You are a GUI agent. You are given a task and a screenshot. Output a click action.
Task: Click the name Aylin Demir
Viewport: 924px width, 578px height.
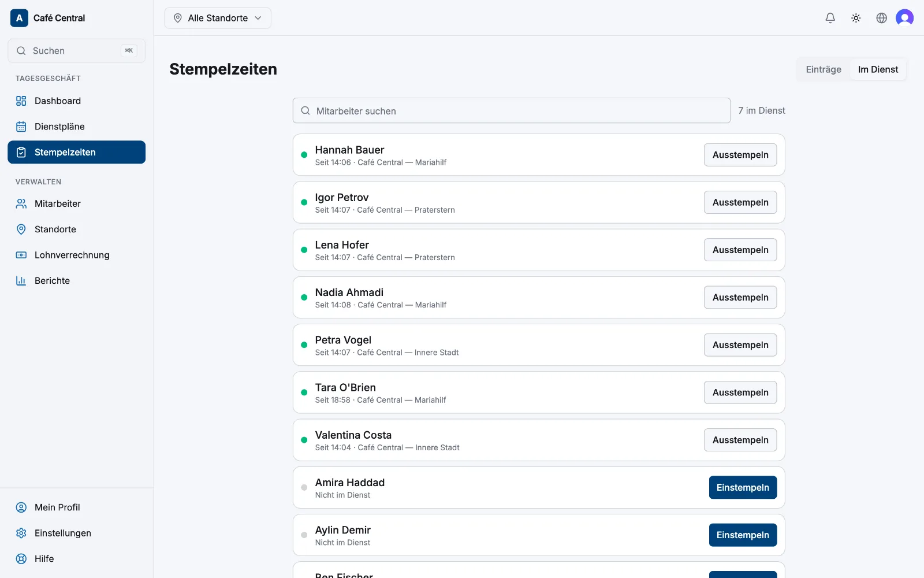tap(343, 530)
